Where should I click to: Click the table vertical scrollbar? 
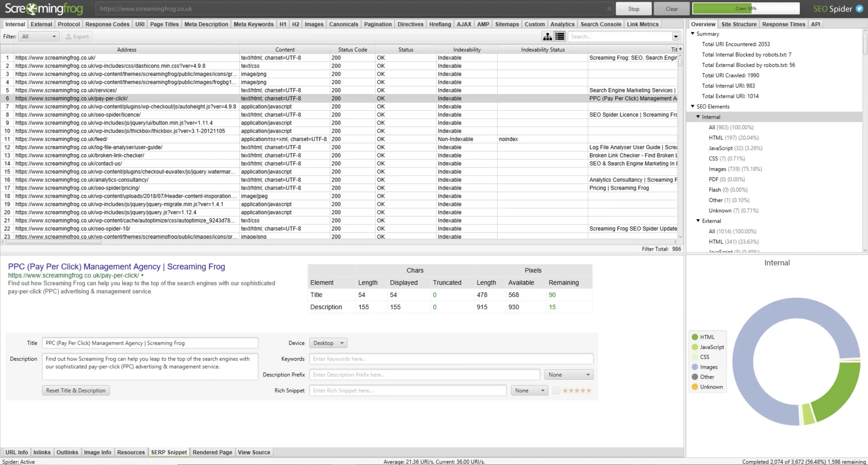(680, 62)
